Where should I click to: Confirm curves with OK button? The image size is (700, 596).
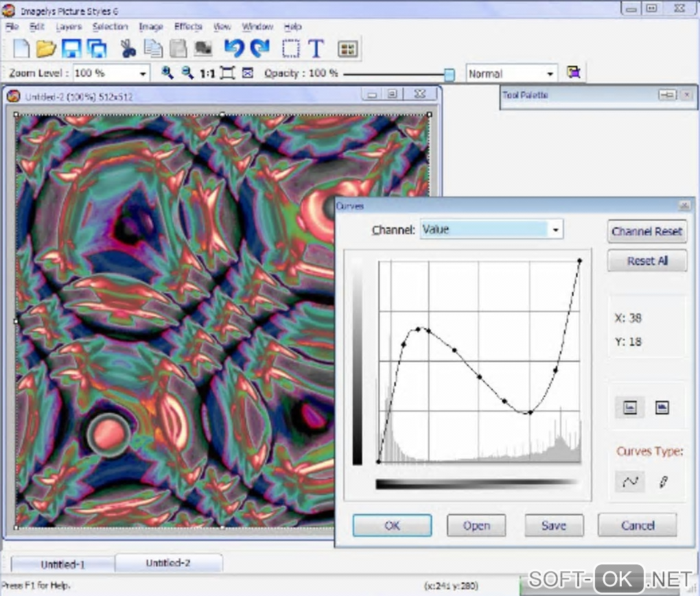392,525
